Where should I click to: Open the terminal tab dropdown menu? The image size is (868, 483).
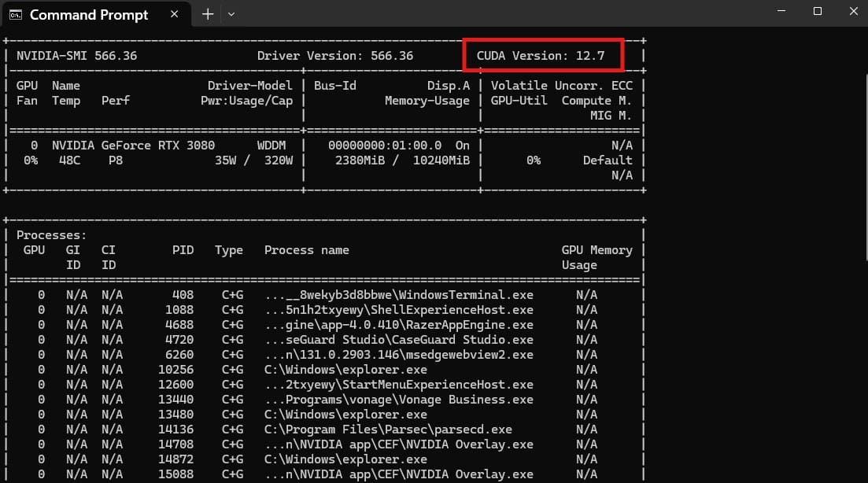tap(231, 13)
